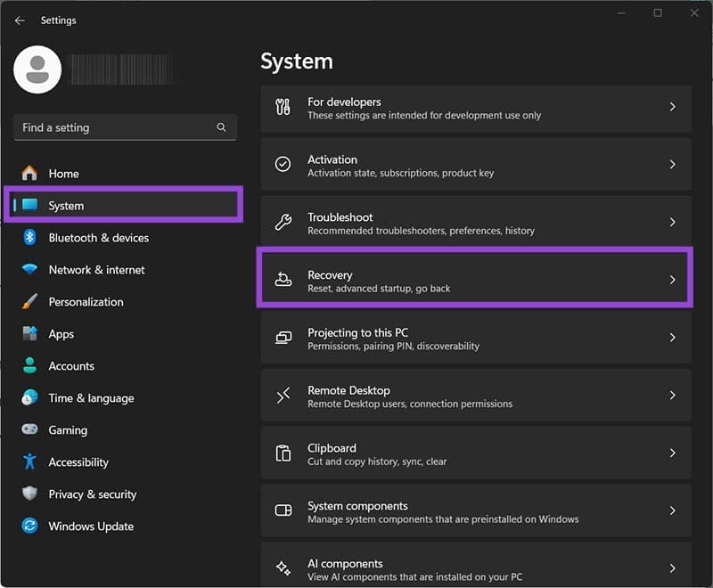Click the Clipboard icon on its row
Screen dimensions: 713x588
pos(283,453)
